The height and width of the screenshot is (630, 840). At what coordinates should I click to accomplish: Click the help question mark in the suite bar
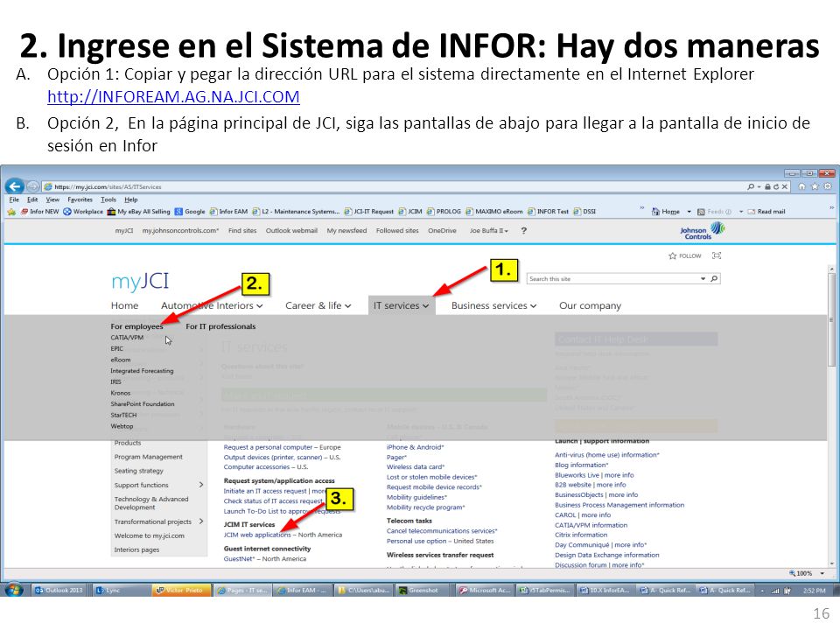tap(524, 230)
